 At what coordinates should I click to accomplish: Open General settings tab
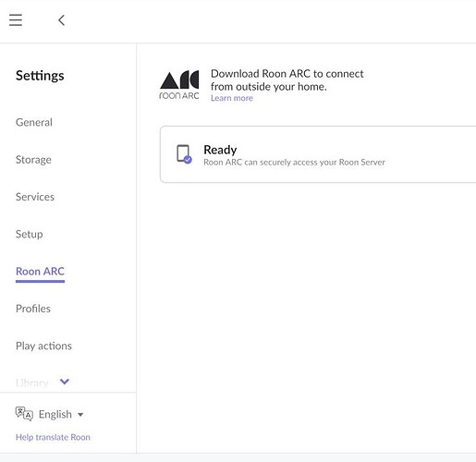[x=34, y=122]
